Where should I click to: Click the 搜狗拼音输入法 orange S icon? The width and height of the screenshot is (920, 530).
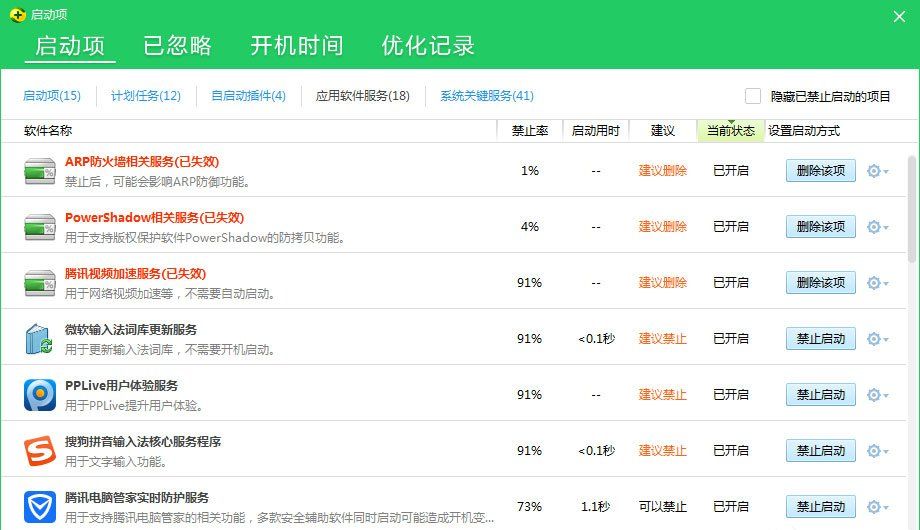[x=40, y=451]
